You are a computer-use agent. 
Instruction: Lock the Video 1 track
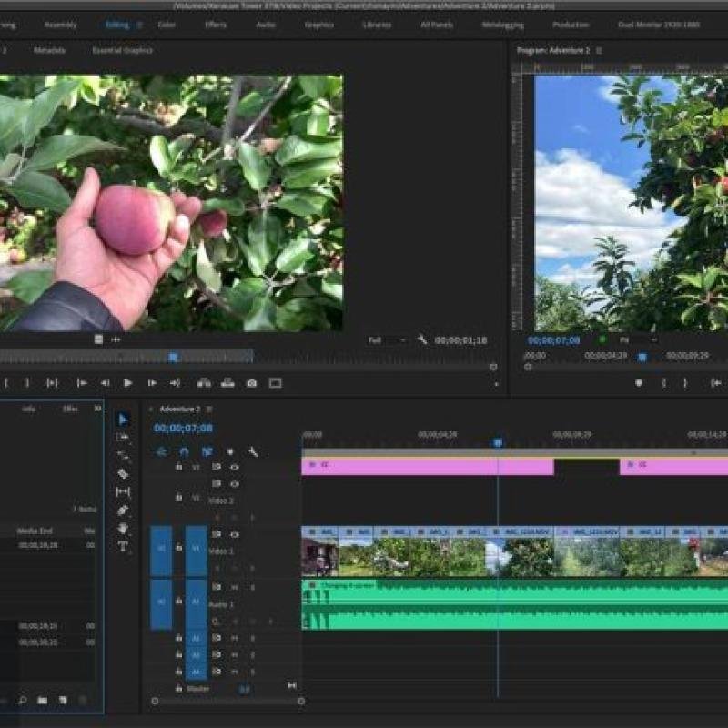(x=178, y=548)
